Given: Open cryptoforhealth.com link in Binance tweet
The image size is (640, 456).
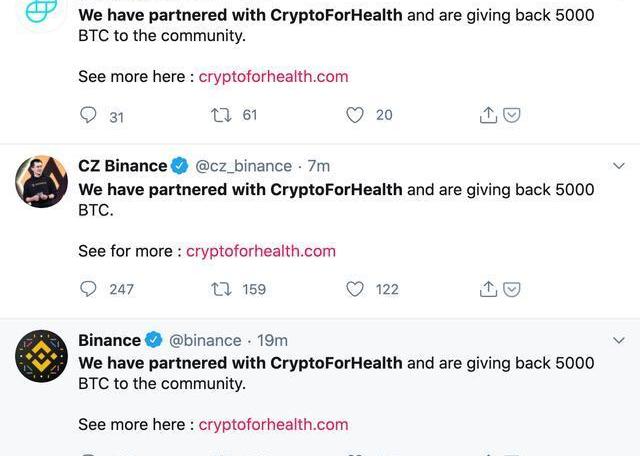Looking at the screenshot, I should pyautogui.click(x=273, y=425).
